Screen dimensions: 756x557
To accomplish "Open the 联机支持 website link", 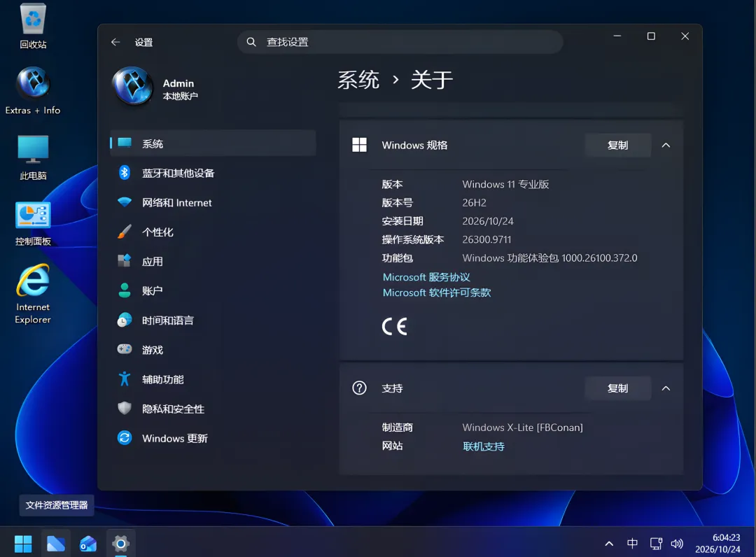I will click(x=484, y=446).
